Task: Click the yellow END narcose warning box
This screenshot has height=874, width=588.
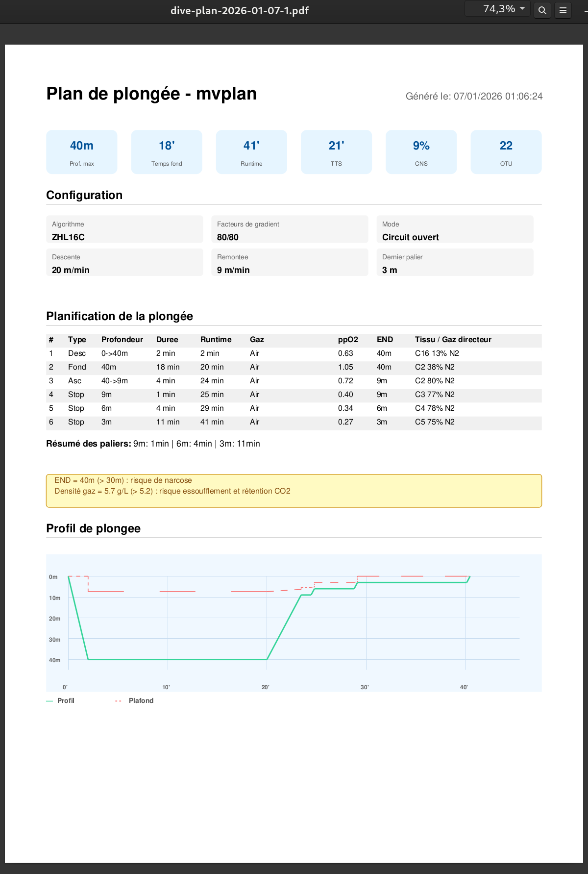Action: pyautogui.click(x=294, y=491)
